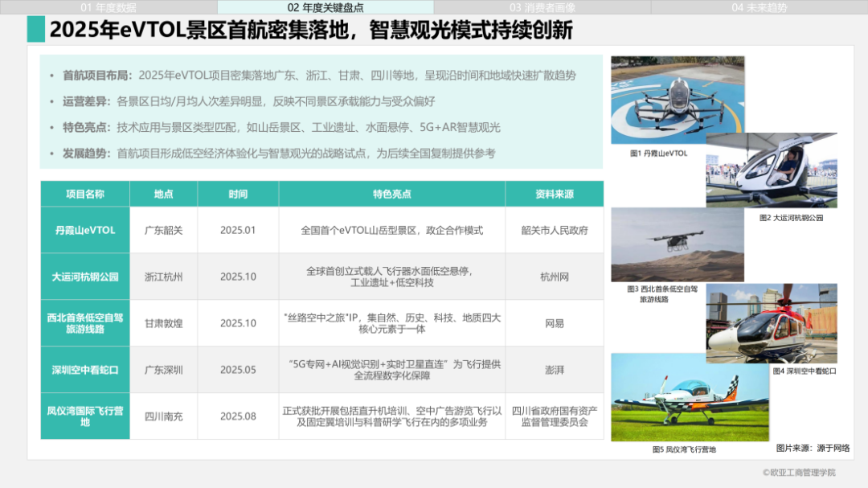Click the slide title about 2025年eVTOL景区首航
The image size is (868, 488).
[311, 30]
